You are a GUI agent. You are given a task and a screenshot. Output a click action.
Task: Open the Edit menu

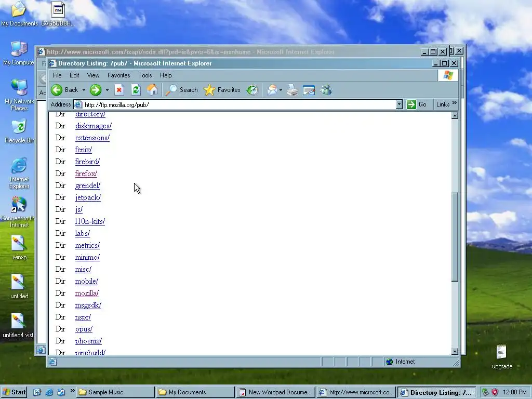tap(74, 75)
